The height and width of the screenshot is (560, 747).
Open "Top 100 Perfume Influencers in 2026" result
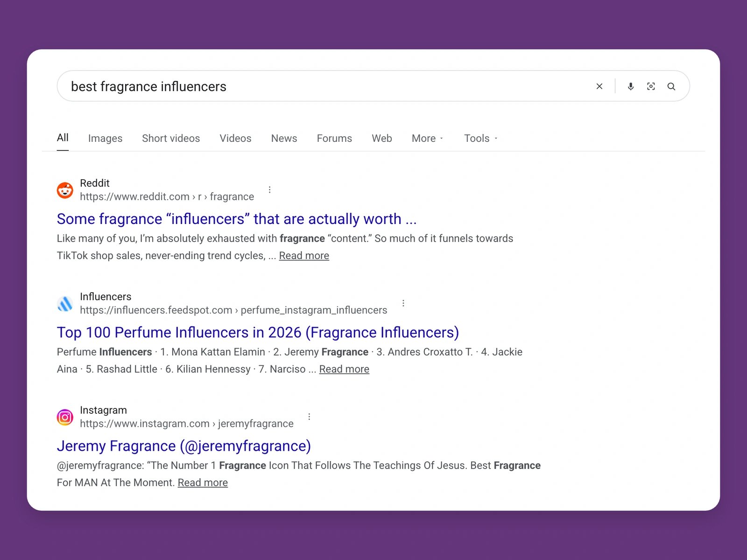tap(258, 332)
